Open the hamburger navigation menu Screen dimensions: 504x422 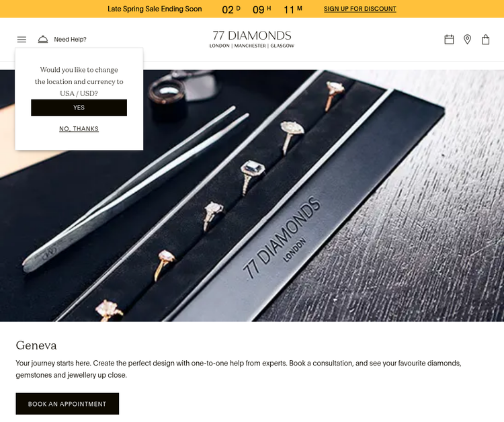[22, 39]
